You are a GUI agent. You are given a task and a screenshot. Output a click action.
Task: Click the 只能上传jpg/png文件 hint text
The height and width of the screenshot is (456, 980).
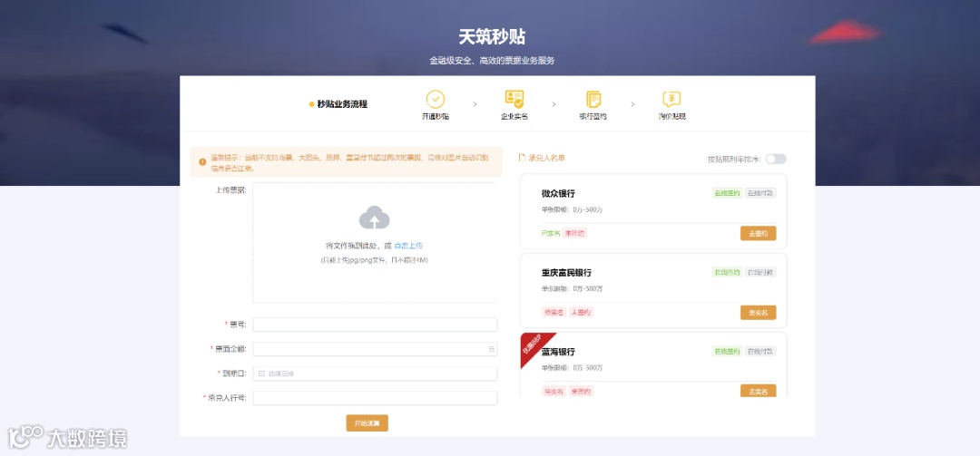(x=375, y=260)
